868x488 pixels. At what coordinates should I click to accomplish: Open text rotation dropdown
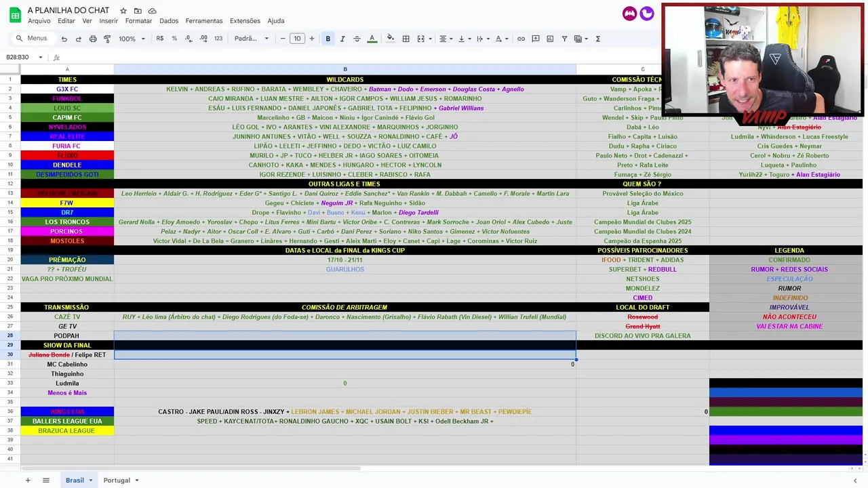[x=502, y=39]
